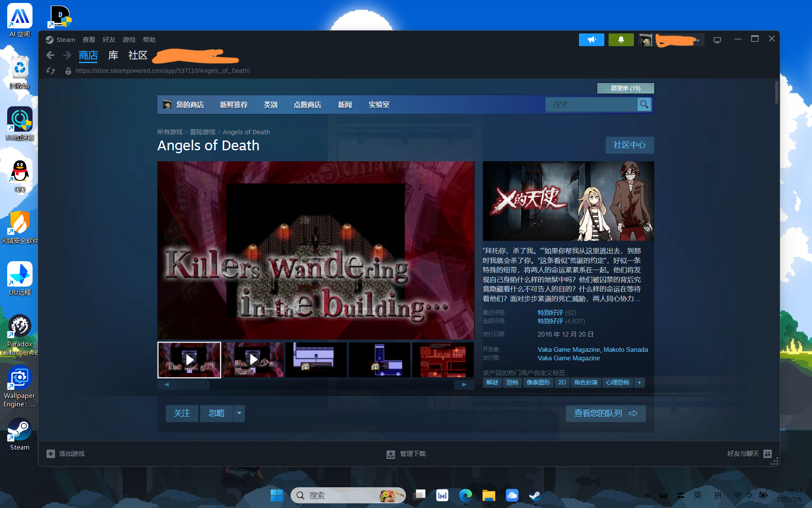Open File Explorer in taskbar
Image resolution: width=812 pixels, height=508 pixels.
tap(488, 495)
